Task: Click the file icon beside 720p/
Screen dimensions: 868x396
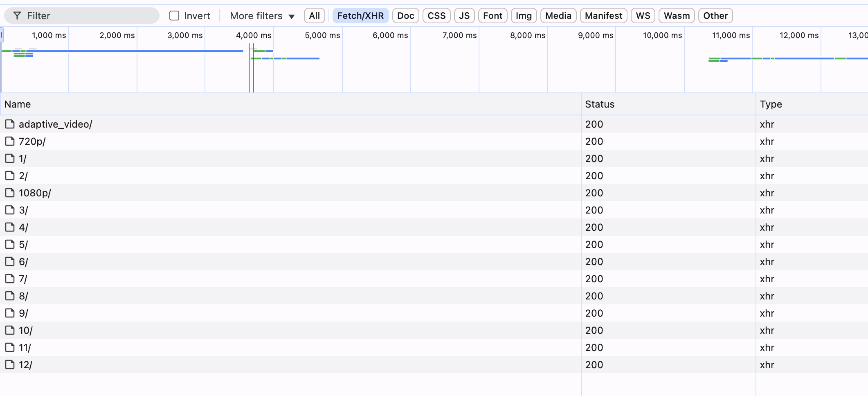Action: pyautogui.click(x=9, y=141)
